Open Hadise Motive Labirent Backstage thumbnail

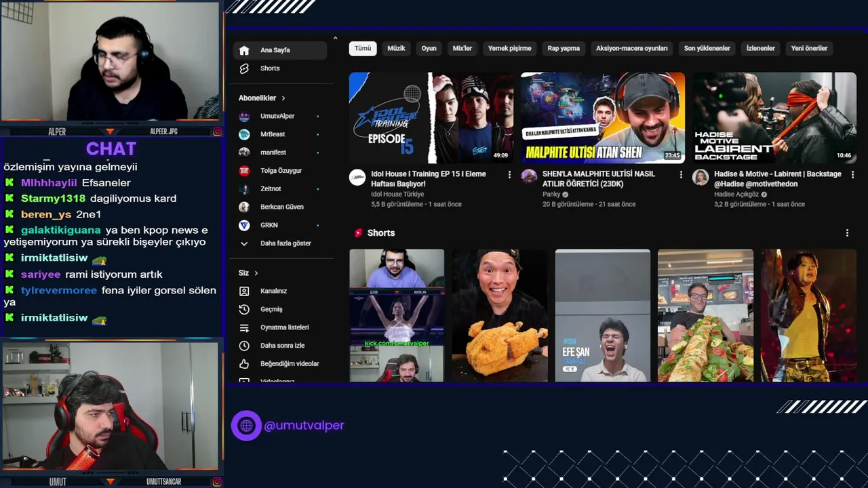click(774, 118)
